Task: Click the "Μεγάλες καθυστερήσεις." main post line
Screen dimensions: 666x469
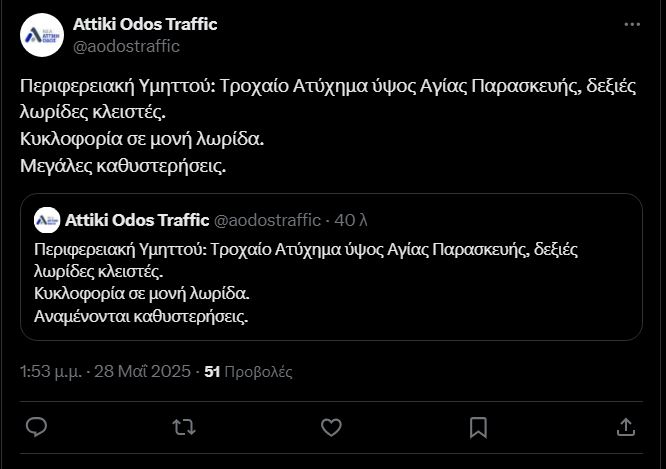Action: (x=123, y=165)
